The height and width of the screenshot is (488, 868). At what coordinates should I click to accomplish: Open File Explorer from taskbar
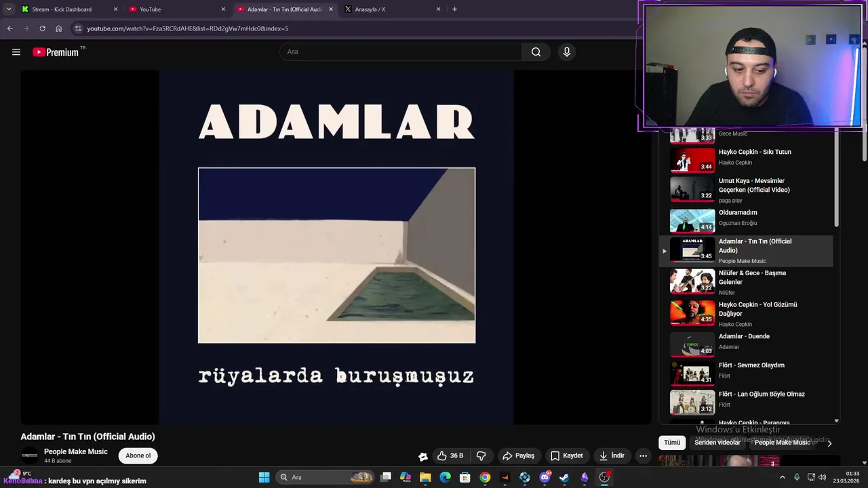[x=425, y=477]
